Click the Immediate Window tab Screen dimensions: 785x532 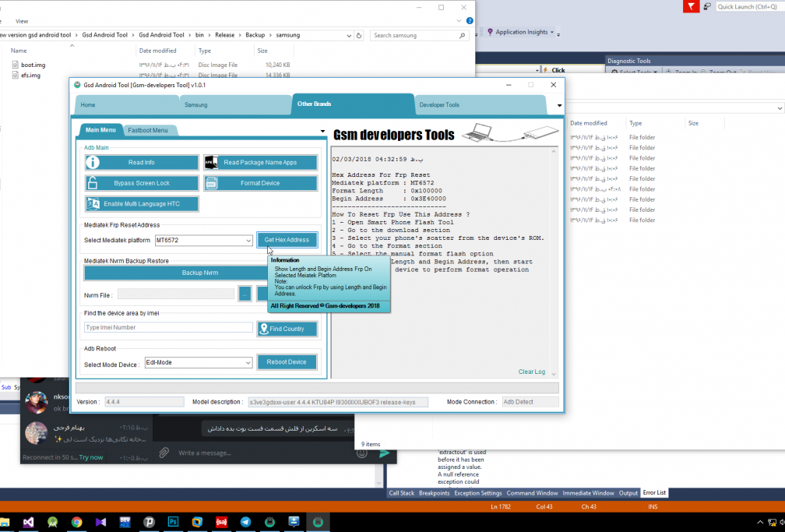(588, 493)
